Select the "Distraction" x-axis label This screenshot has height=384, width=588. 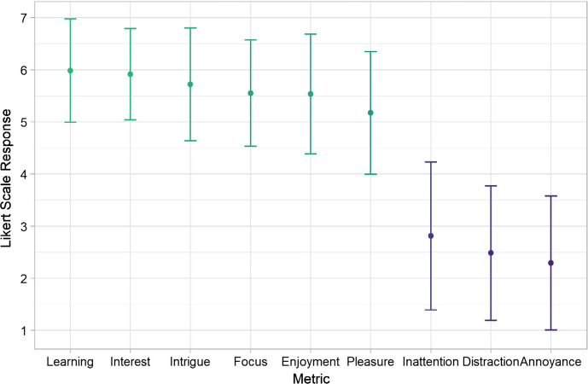click(491, 362)
